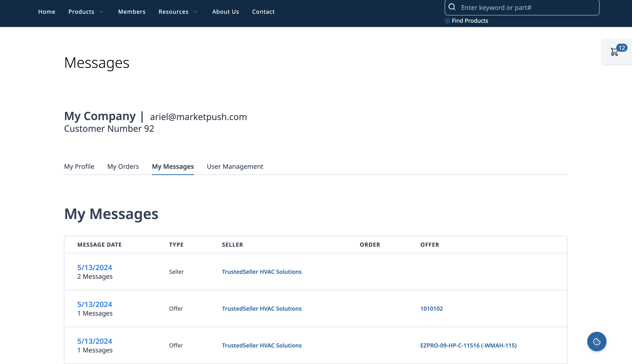Click the cookie preferences icon
632x364 pixels.
pyautogui.click(x=597, y=341)
